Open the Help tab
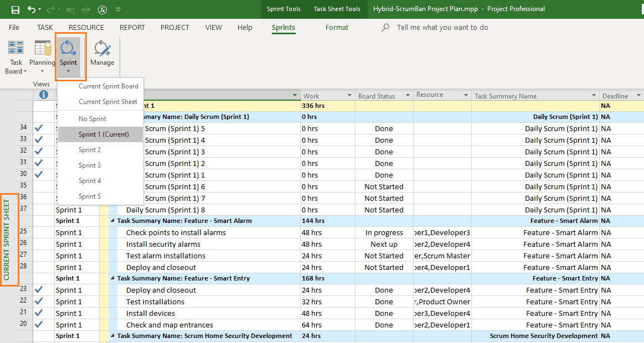 (245, 28)
